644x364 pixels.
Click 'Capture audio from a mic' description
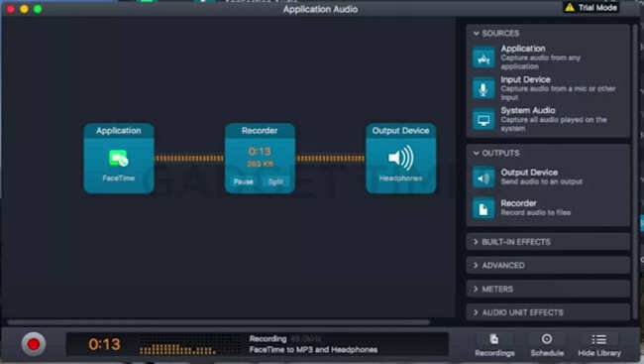click(x=558, y=93)
